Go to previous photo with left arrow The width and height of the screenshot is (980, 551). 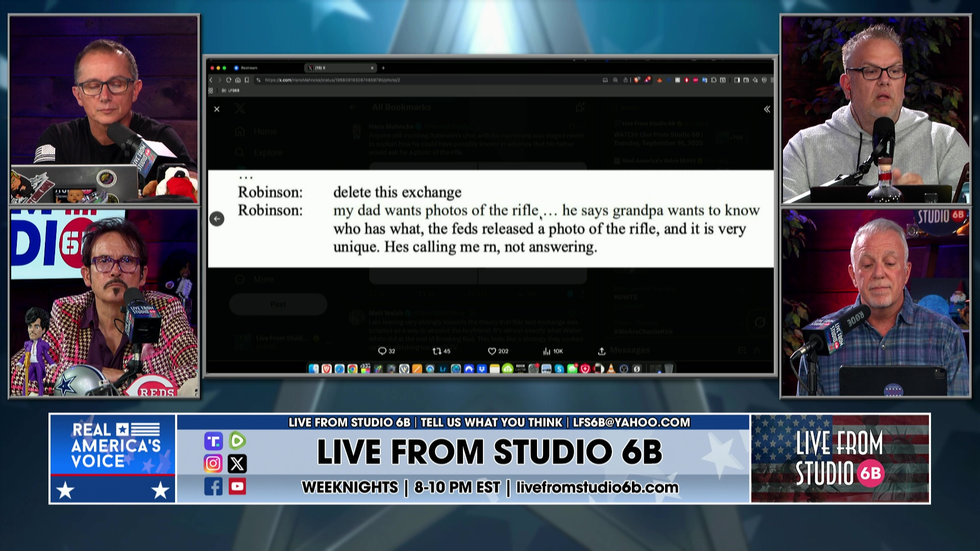point(217,219)
